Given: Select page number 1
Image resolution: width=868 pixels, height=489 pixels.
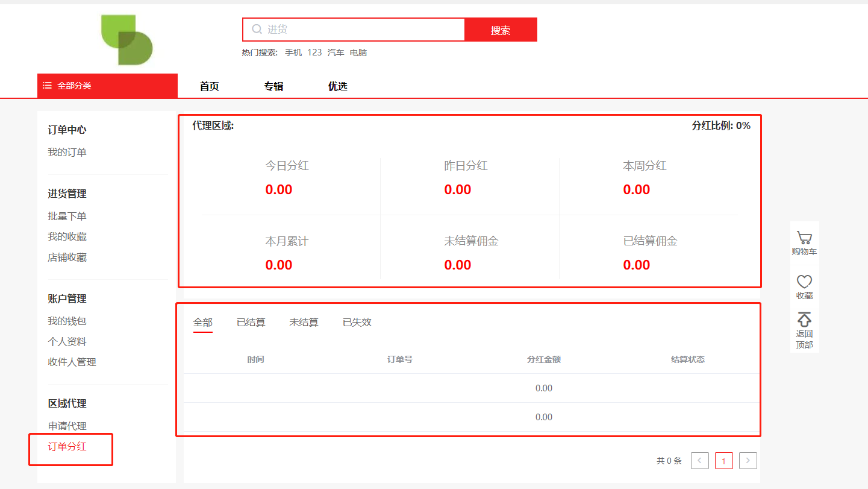Looking at the screenshot, I should coord(723,461).
